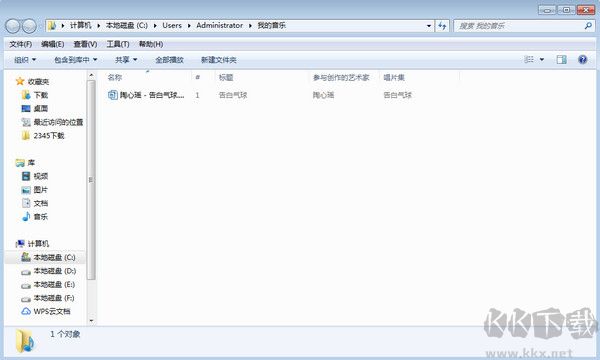Click the Users breadcrumb segment
Viewport: 600px width, 360px height.
(172, 25)
